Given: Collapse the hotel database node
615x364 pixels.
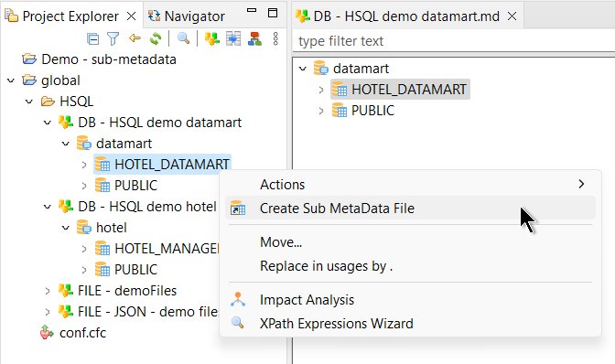Looking at the screenshot, I should point(66,228).
